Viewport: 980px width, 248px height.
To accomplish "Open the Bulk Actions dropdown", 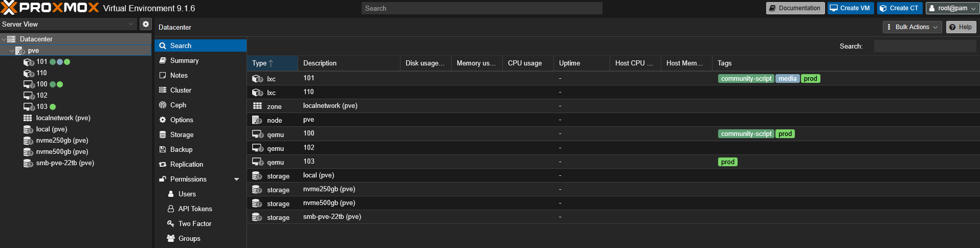I will tap(912, 27).
